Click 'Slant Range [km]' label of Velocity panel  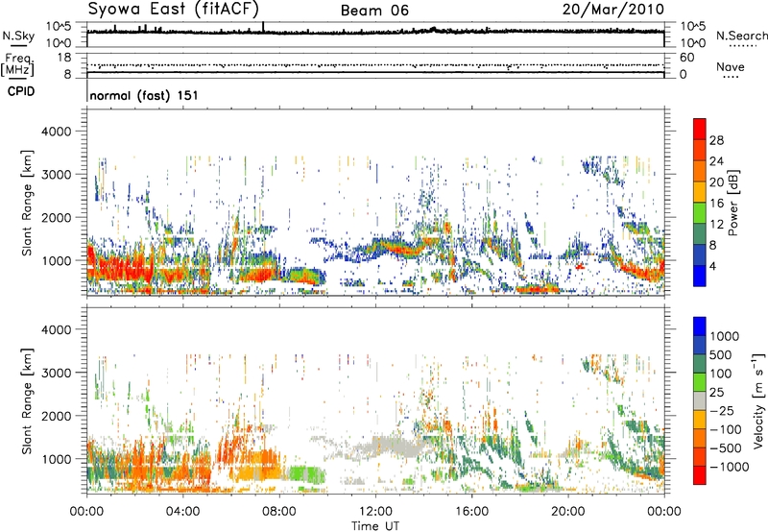(x=27, y=401)
